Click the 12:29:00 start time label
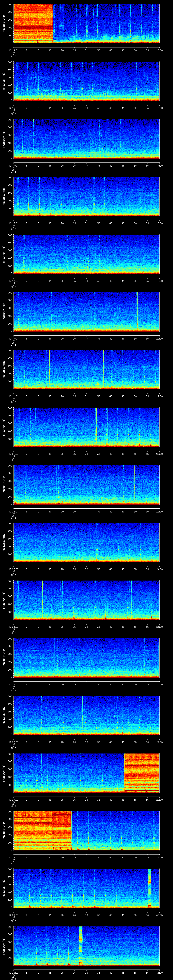 click(13, 915)
